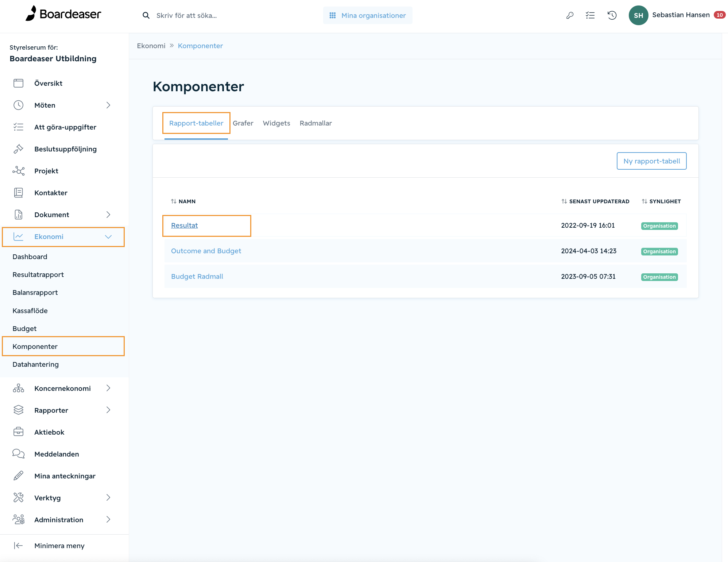Click the Verktyg tools icon
Viewport: 728px width, 562px height.
18,498
